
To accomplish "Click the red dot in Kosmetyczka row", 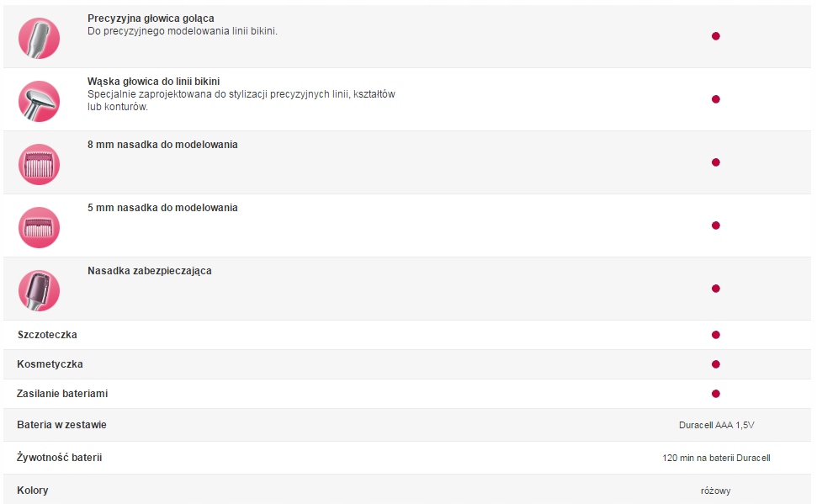I will [x=716, y=363].
